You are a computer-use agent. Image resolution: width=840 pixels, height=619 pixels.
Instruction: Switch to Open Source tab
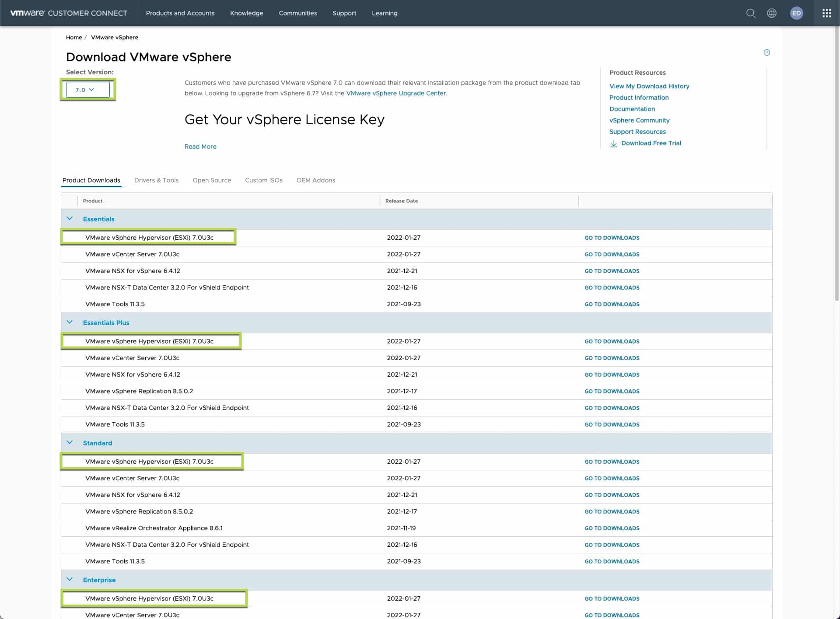coord(212,180)
